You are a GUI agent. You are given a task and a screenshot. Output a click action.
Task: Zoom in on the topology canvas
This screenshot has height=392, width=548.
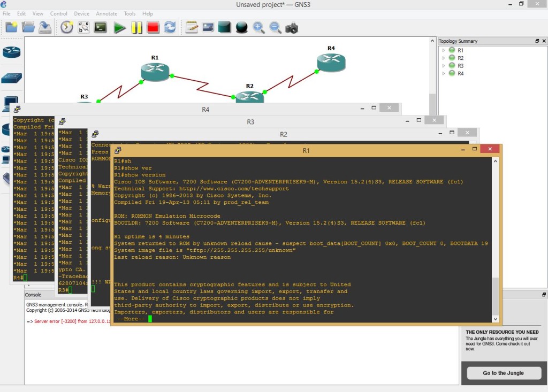(x=259, y=27)
